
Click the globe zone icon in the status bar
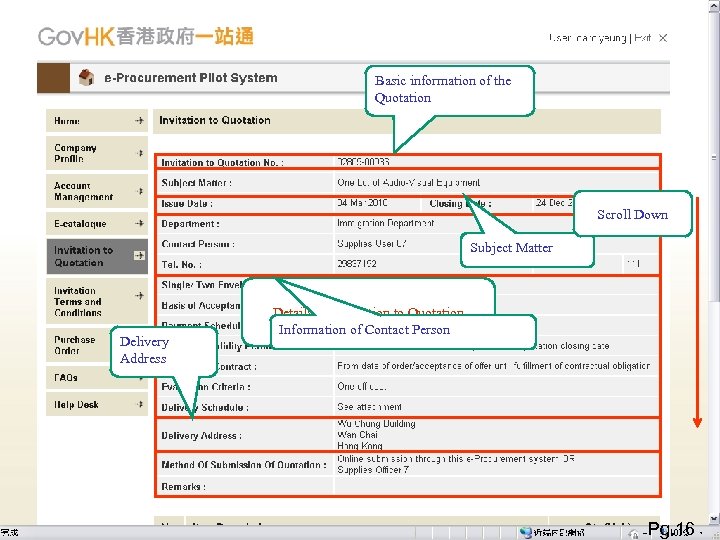[x=526, y=533]
